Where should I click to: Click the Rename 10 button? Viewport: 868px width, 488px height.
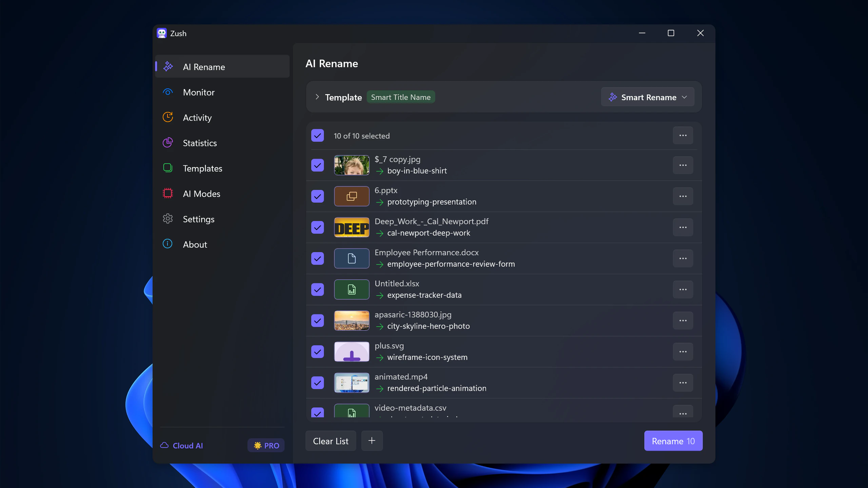[x=673, y=441]
